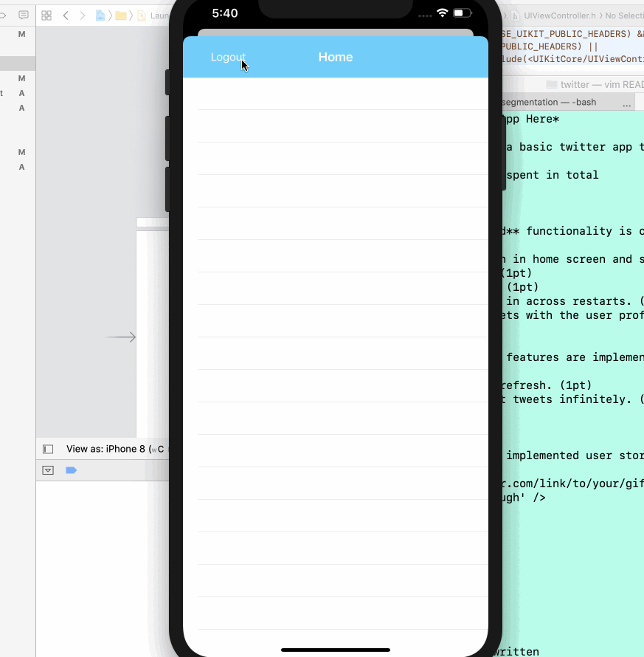Click the terminal line 'in home screen and'
The height and width of the screenshot is (657, 644).
pyautogui.click(x=573, y=259)
